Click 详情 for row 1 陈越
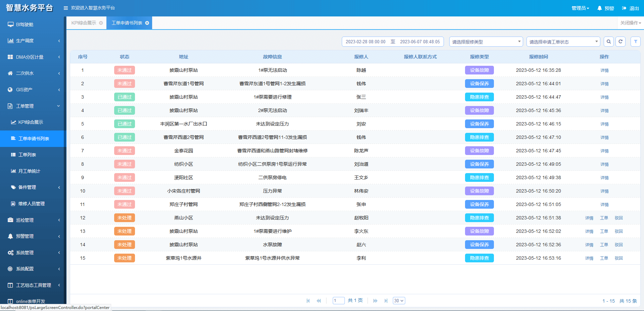 click(x=604, y=70)
